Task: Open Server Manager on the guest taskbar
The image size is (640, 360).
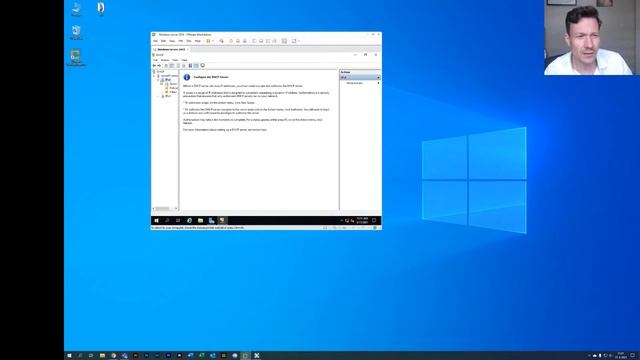Action: click(211, 220)
